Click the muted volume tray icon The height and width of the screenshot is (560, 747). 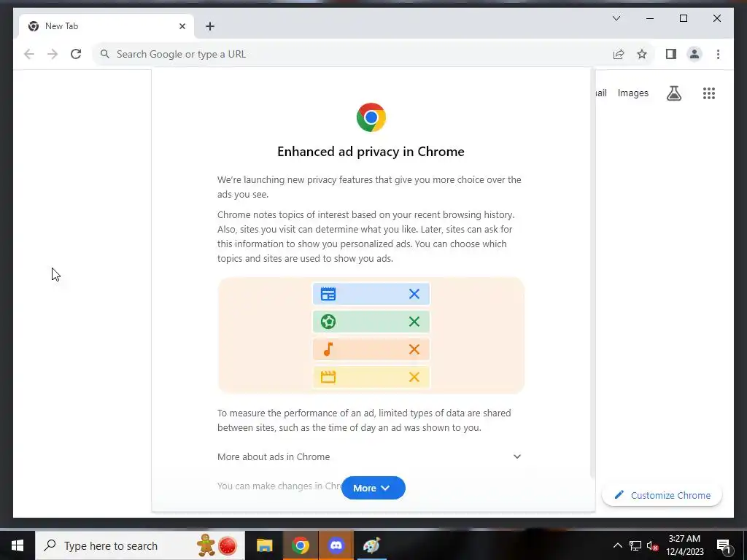point(652,545)
